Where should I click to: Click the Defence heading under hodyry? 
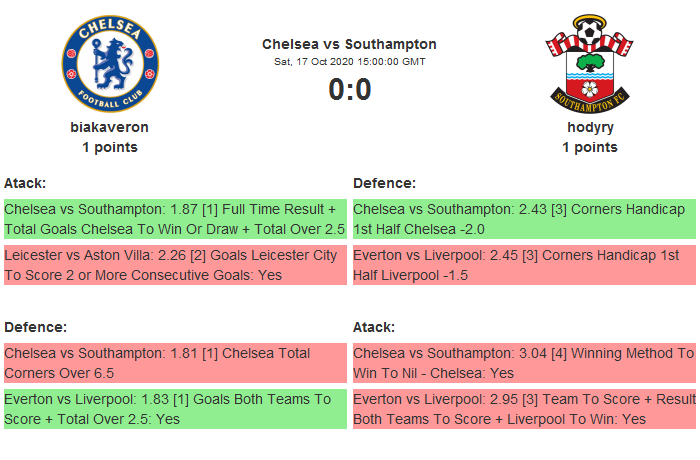pyautogui.click(x=384, y=183)
